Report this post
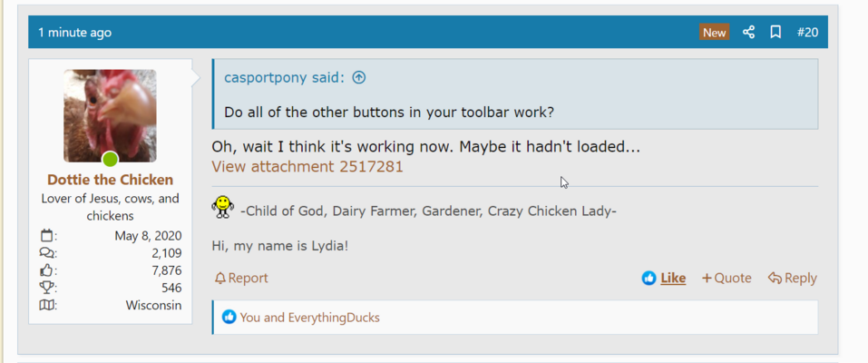Viewport: 868px width, 363px height. [241, 279]
